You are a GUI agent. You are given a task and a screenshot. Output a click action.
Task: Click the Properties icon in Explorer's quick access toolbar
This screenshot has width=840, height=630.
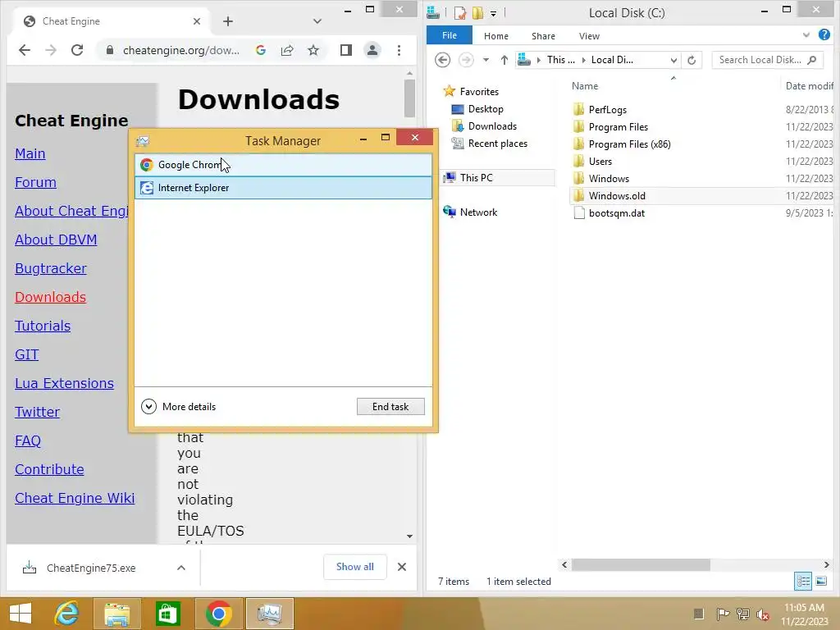(460, 12)
